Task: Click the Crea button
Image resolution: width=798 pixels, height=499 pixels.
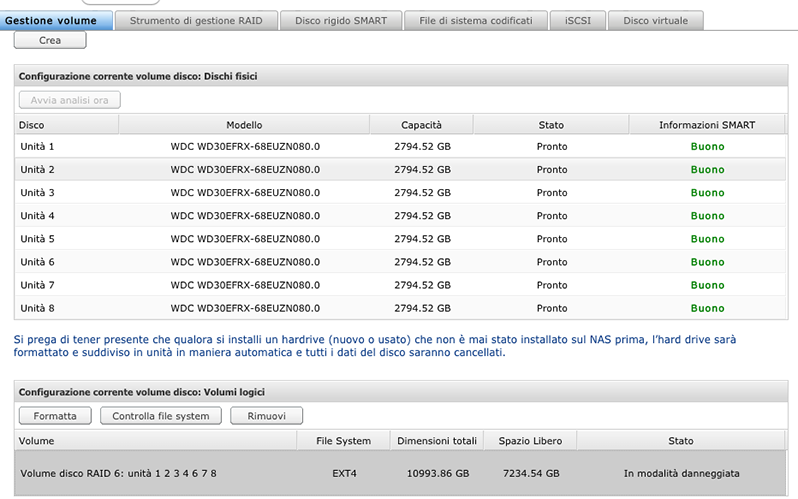Action: click(50, 40)
